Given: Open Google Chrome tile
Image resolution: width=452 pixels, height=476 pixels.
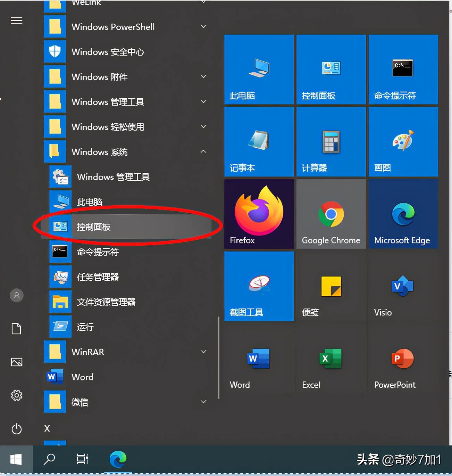Looking at the screenshot, I should click(331, 214).
